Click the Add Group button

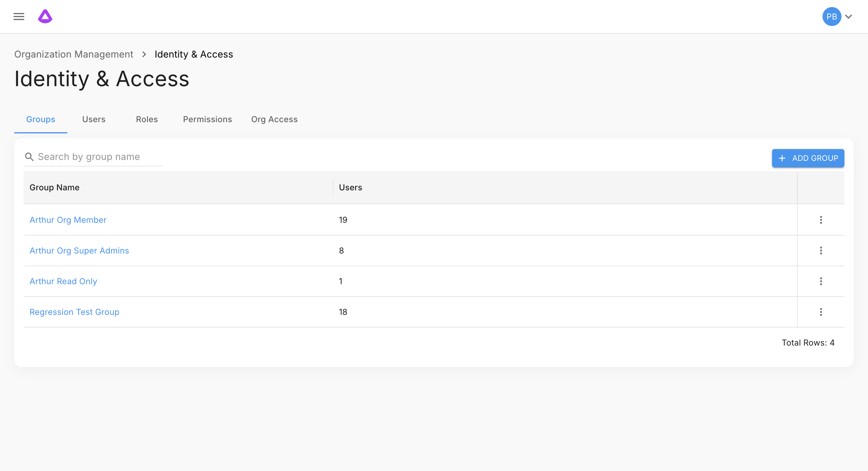pyautogui.click(x=808, y=158)
